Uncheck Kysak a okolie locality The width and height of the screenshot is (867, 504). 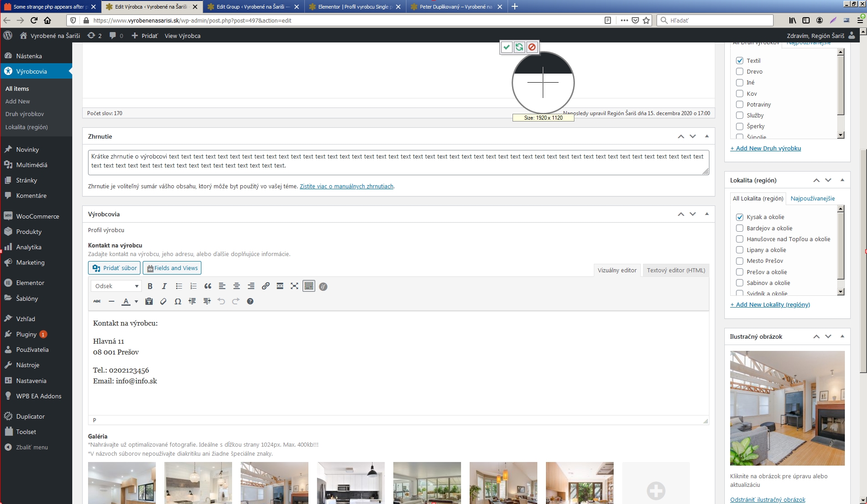point(740,217)
